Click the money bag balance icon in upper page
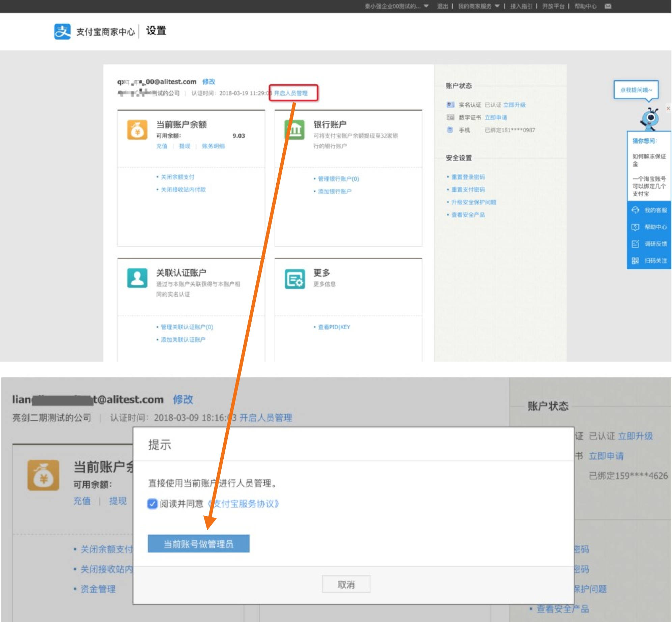This screenshot has width=672, height=622. click(x=137, y=130)
